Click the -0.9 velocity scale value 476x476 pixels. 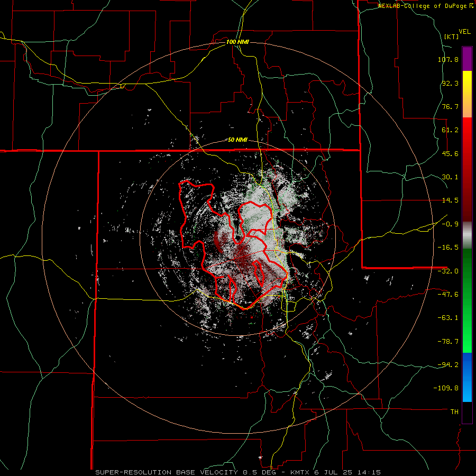click(x=450, y=224)
